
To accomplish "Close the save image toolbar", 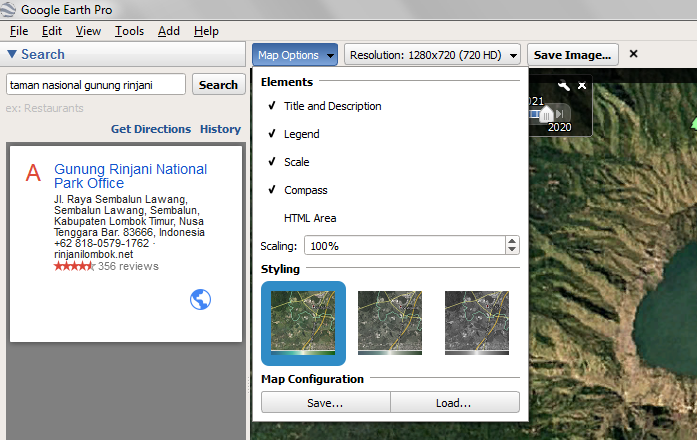I will pos(634,54).
